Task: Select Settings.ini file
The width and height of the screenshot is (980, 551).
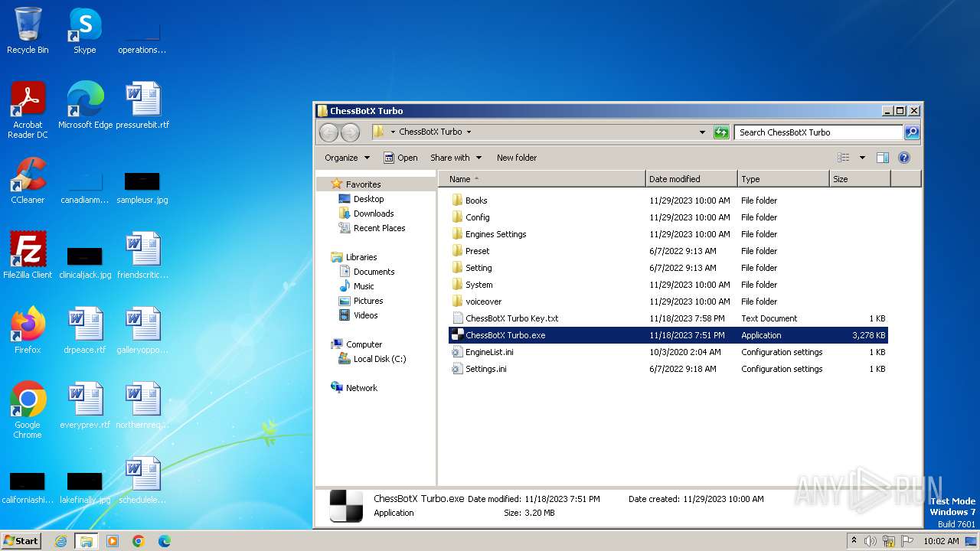Action: (668, 369)
